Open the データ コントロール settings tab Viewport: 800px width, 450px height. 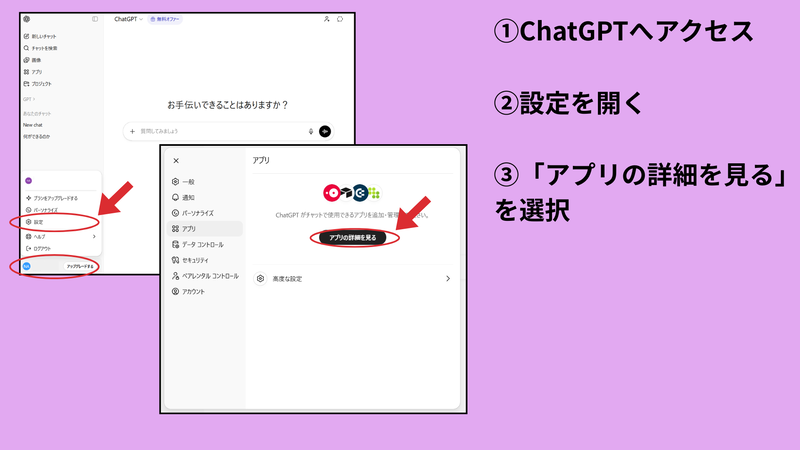coord(205,244)
